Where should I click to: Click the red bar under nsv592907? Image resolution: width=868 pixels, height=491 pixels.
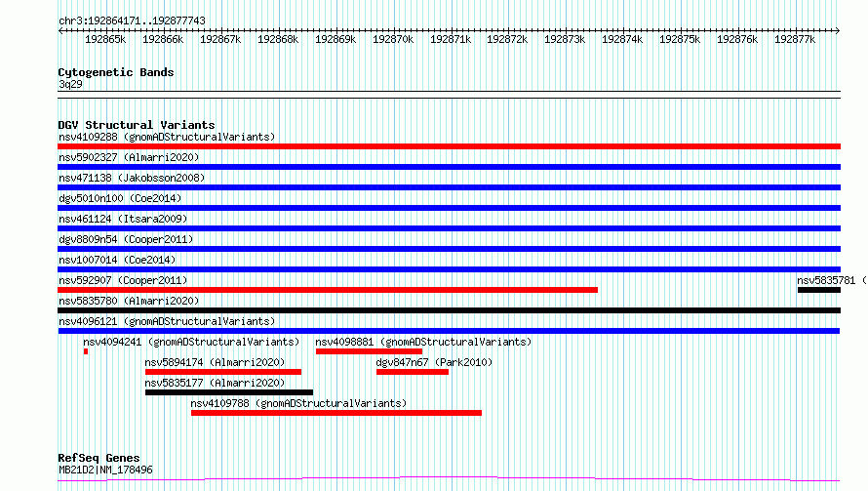coord(328,290)
